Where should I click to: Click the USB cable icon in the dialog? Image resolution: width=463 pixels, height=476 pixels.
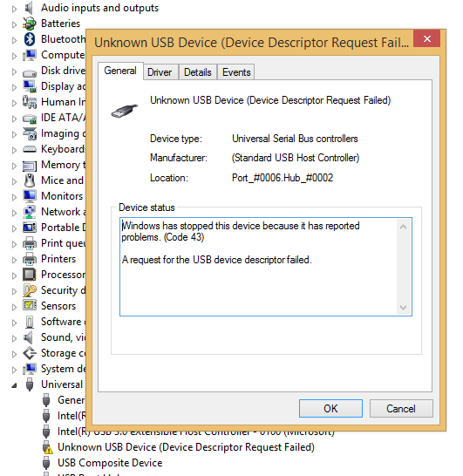point(124,111)
